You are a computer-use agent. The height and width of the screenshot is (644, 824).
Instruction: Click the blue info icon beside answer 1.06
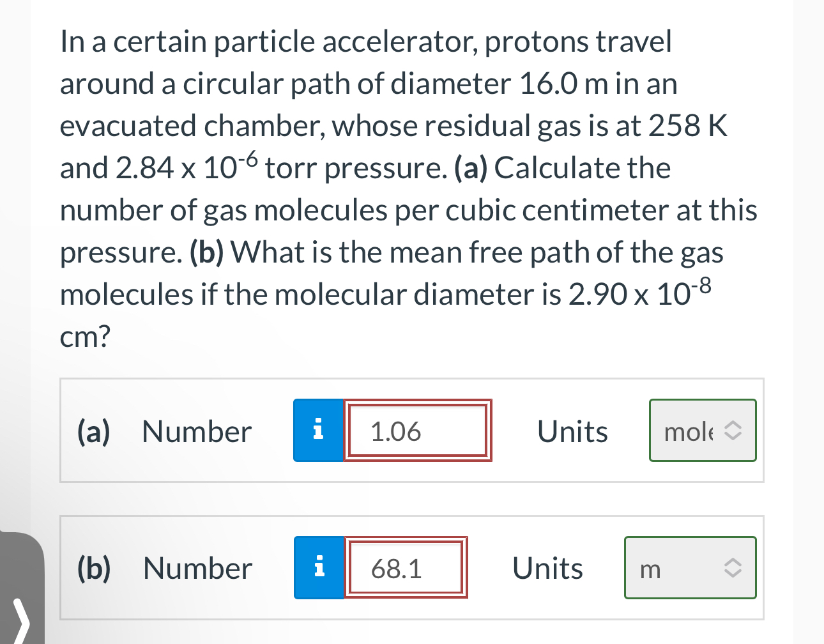(319, 430)
